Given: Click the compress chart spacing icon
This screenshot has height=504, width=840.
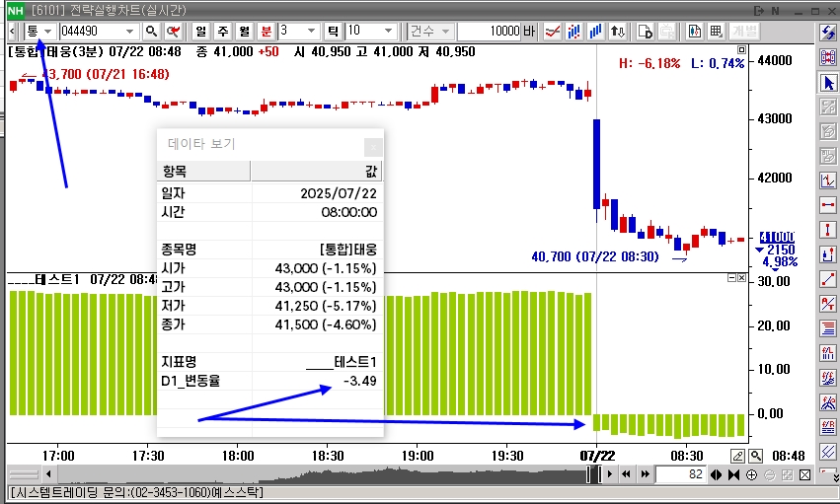Looking at the screenshot, I should point(733,475).
